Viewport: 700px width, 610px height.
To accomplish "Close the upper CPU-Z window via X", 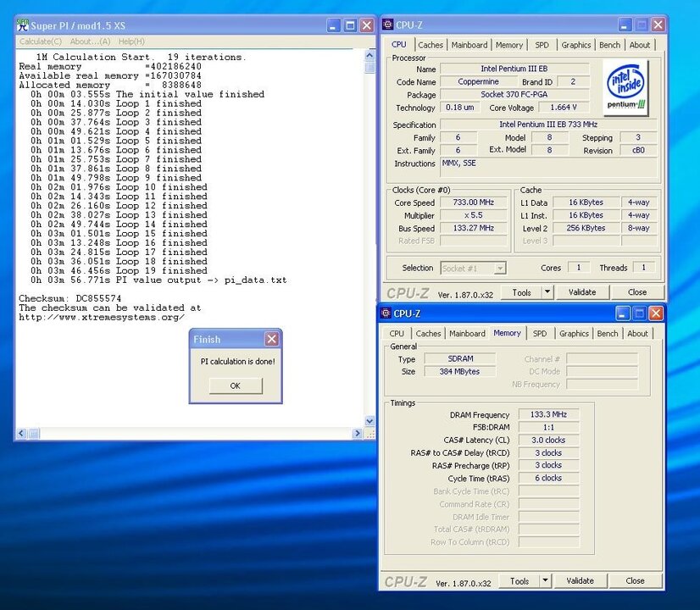I will pyautogui.click(x=658, y=25).
